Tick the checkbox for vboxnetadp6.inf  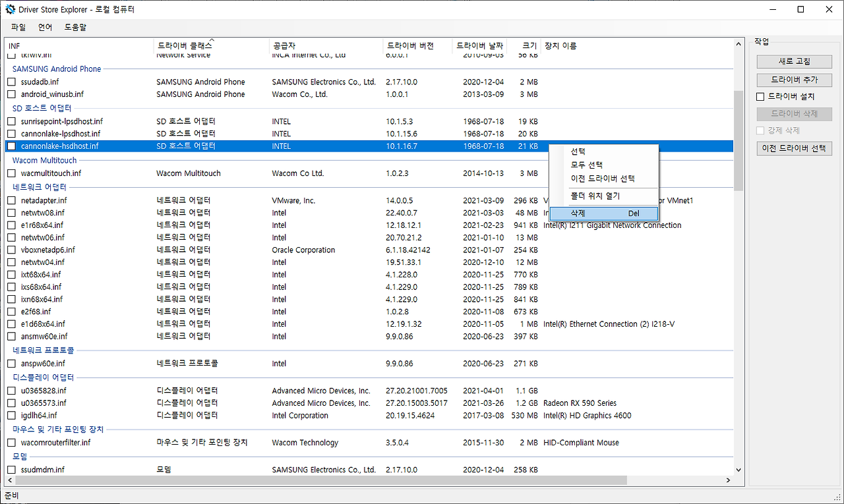pyautogui.click(x=11, y=250)
